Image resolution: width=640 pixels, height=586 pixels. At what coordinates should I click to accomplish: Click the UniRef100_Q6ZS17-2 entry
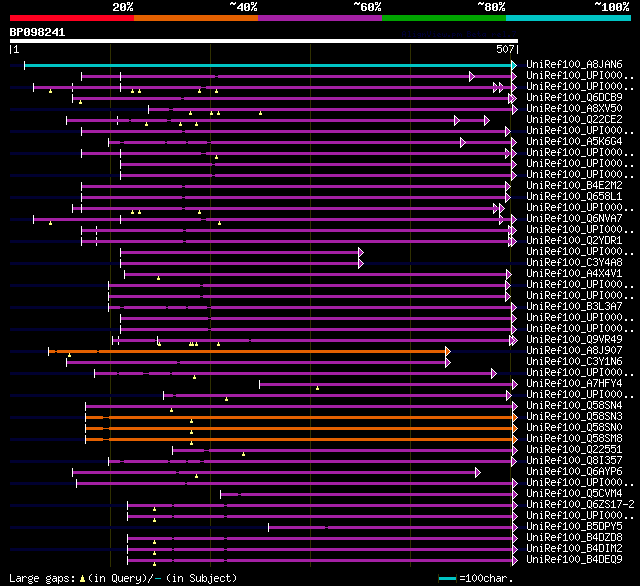coord(580,505)
